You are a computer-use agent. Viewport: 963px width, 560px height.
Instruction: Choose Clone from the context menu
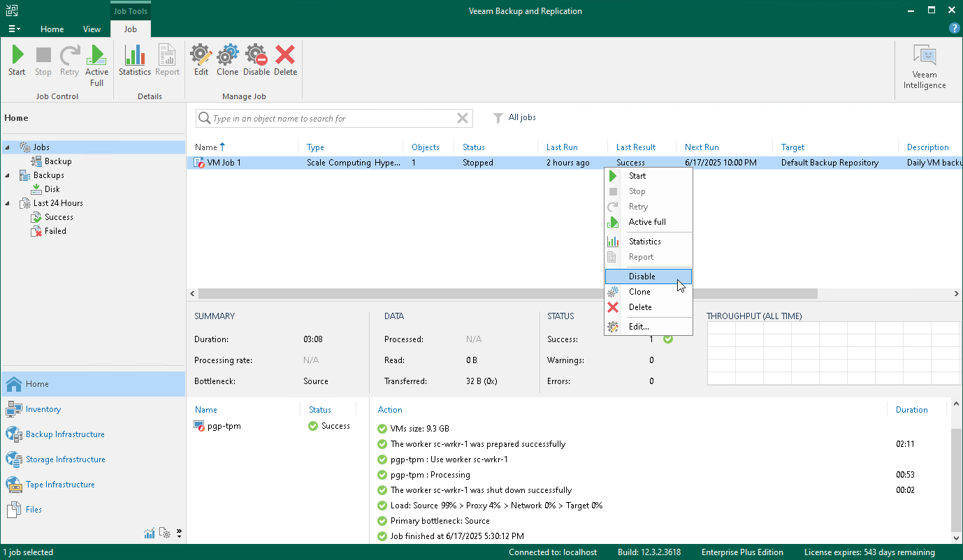tap(649, 292)
